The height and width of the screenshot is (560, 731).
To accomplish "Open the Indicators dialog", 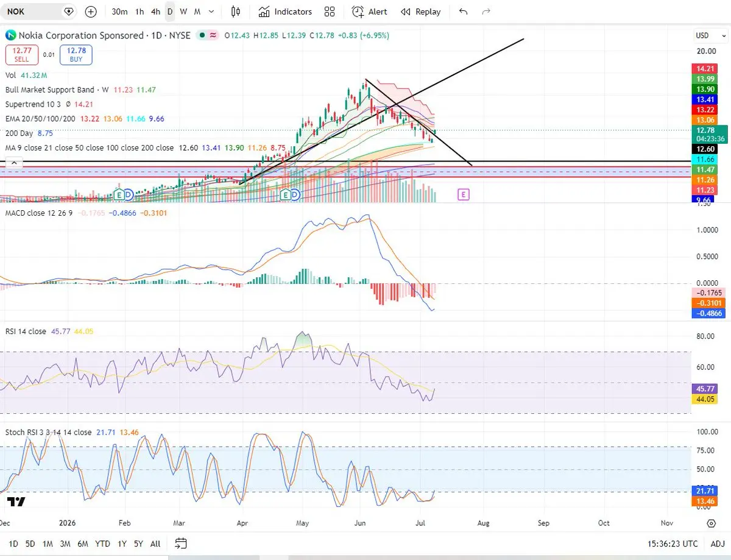I will pyautogui.click(x=285, y=12).
